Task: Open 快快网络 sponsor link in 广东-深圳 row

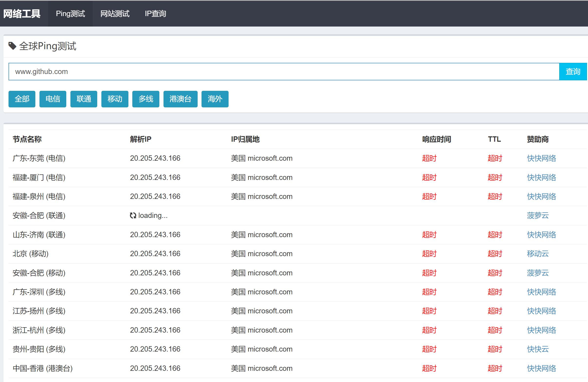Action: 541,292
